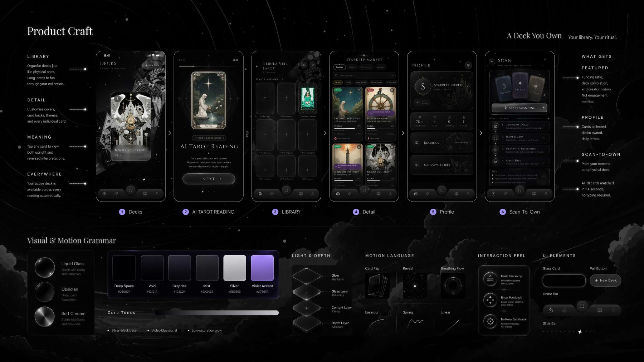Viewport: 644px width, 362px height.
Task: Click the No Noisy Gamification icon
Action: coord(490,321)
